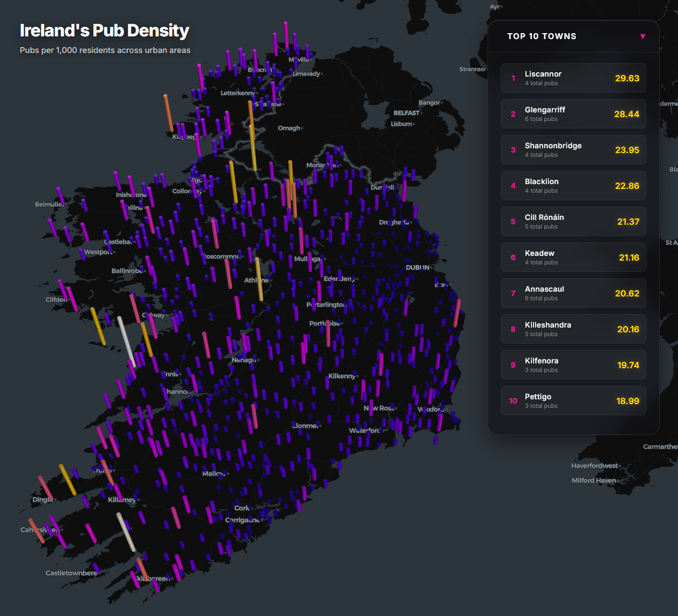Select the Glengarriff row ranked second
The height and width of the screenshot is (616, 678).
click(573, 114)
